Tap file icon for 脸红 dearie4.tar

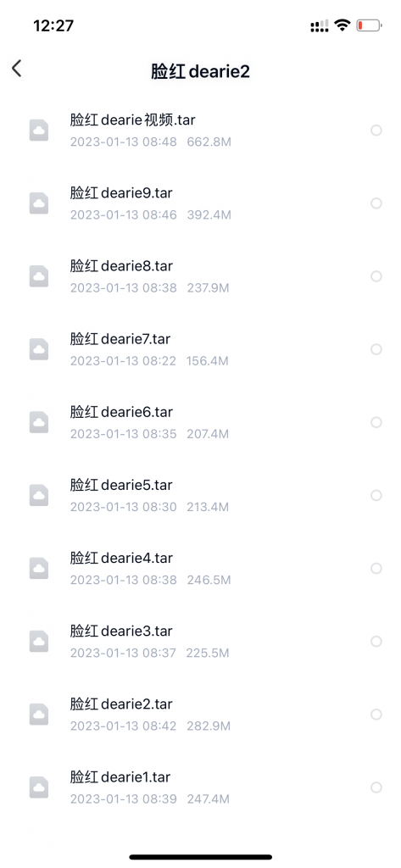pos(39,569)
